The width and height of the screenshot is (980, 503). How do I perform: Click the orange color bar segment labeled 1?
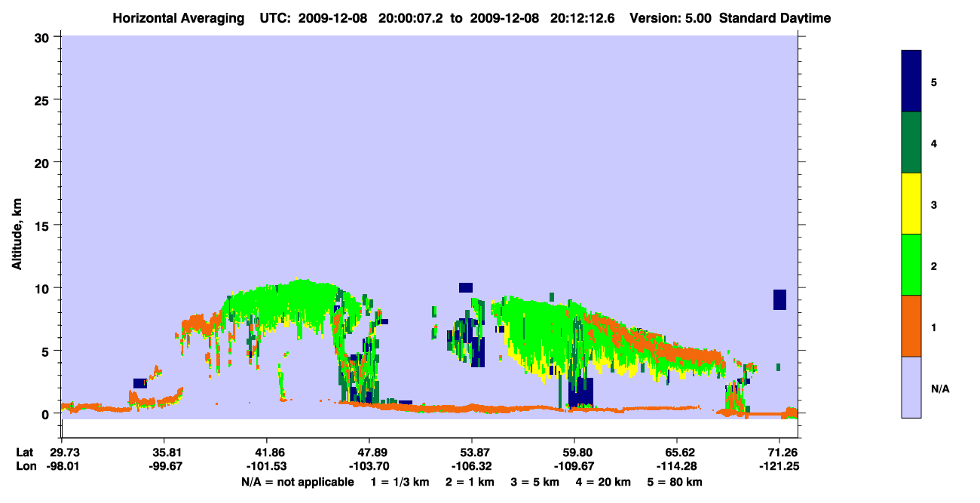coord(911,326)
